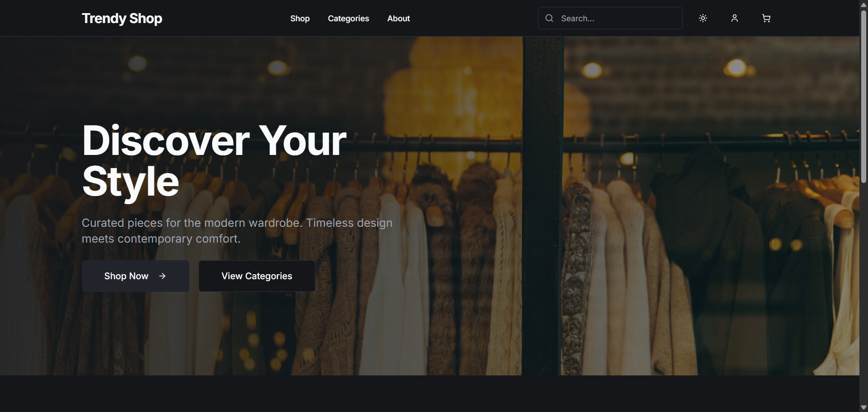Click the arrow icon inside Shop Now
Screen dimensions: 868x412
tap(162, 276)
